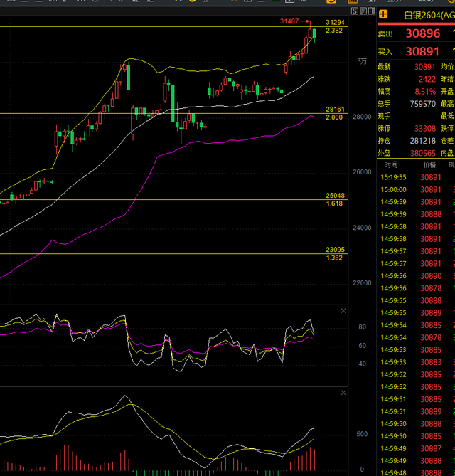
Task: Select the 价格 column header in trade list
Action: 429,165
